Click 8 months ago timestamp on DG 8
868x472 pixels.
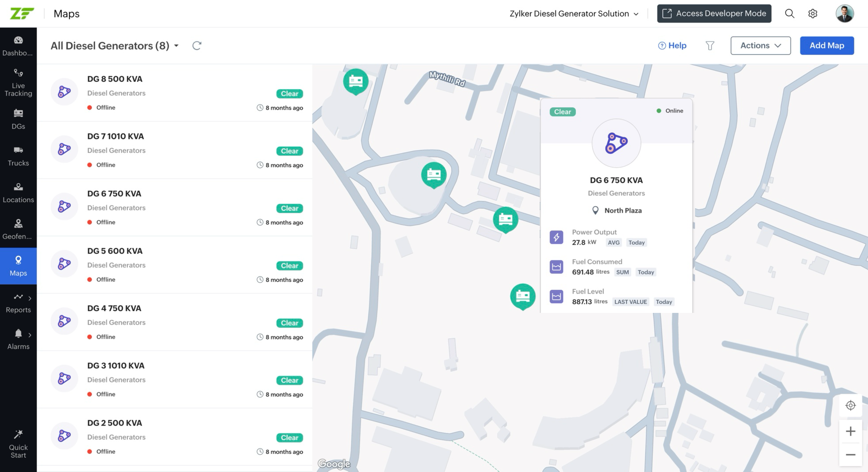[280, 108]
